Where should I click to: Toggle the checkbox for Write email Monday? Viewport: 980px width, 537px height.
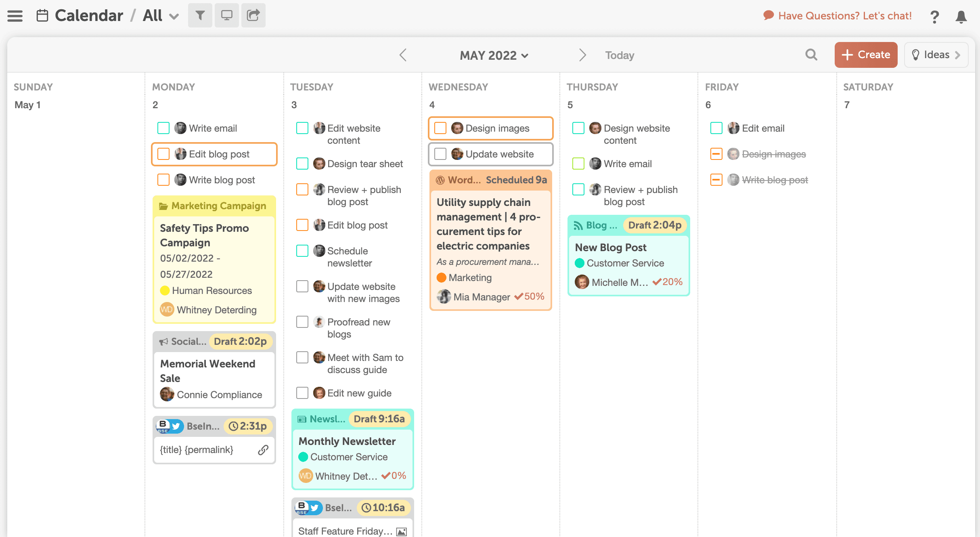tap(163, 128)
